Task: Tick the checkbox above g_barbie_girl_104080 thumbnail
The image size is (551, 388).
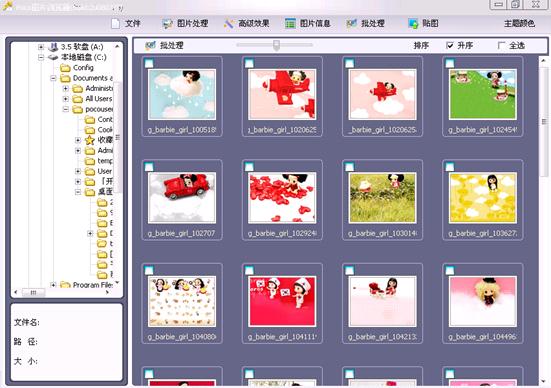Action: coord(149,270)
